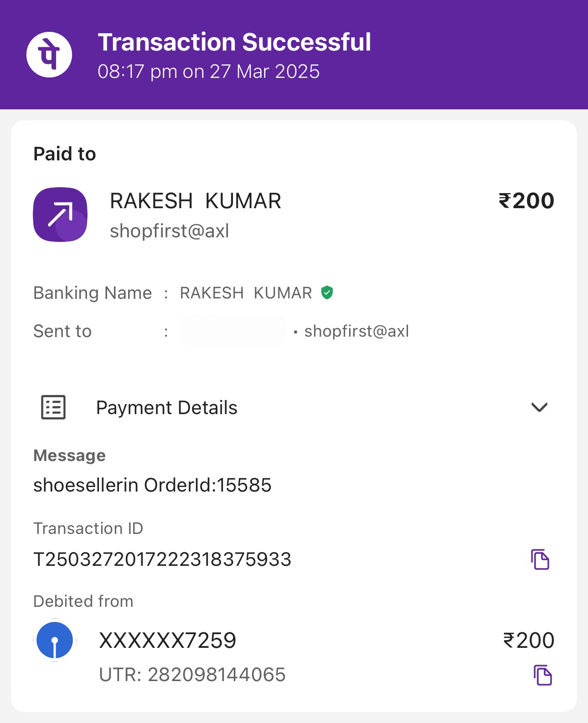The width and height of the screenshot is (588, 723).
Task: Tap the SBI bank logo
Action: [55, 640]
